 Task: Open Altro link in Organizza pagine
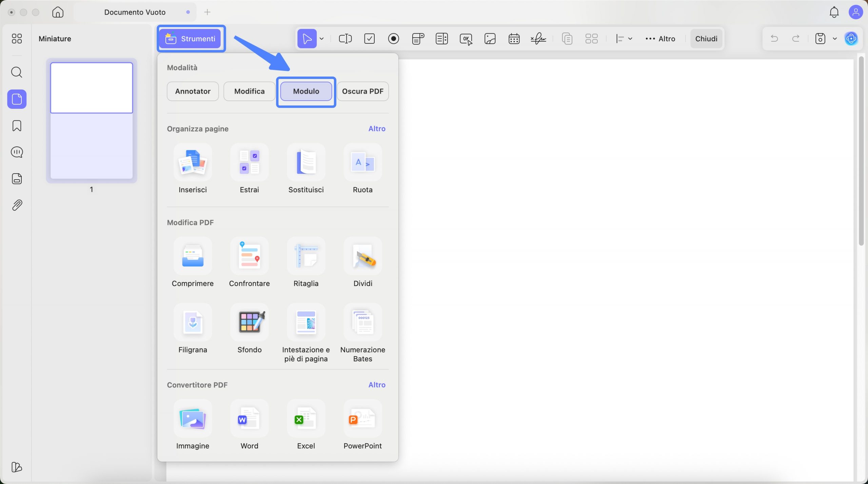(x=377, y=129)
